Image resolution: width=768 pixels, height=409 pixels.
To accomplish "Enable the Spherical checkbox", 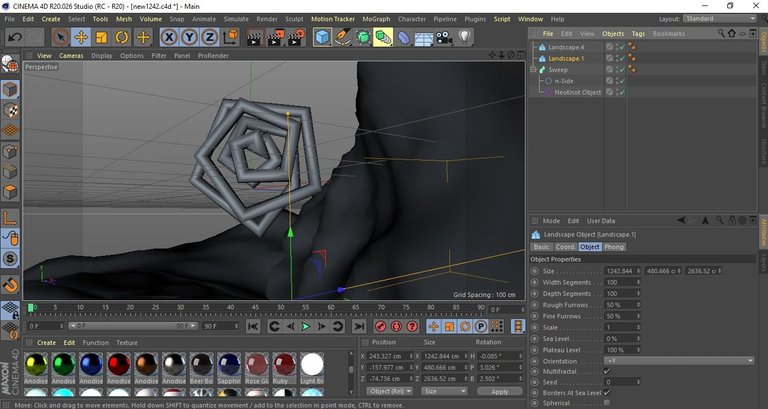I will 607,403.
